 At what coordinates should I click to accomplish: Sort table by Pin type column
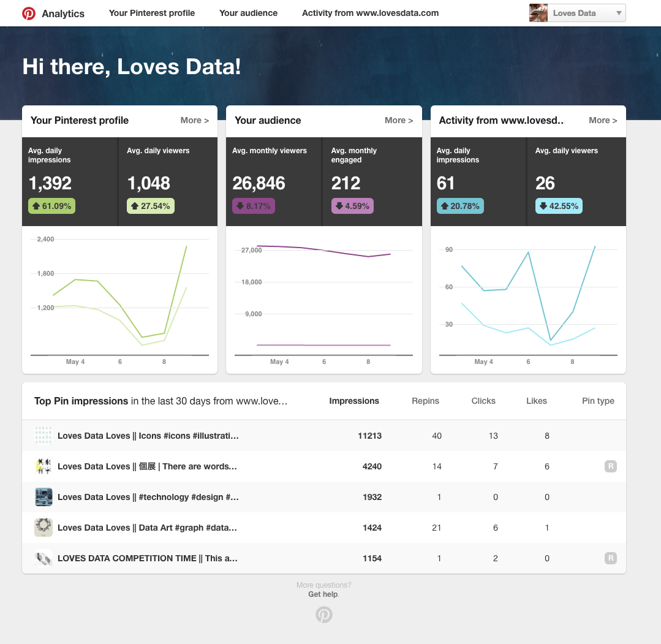click(598, 401)
